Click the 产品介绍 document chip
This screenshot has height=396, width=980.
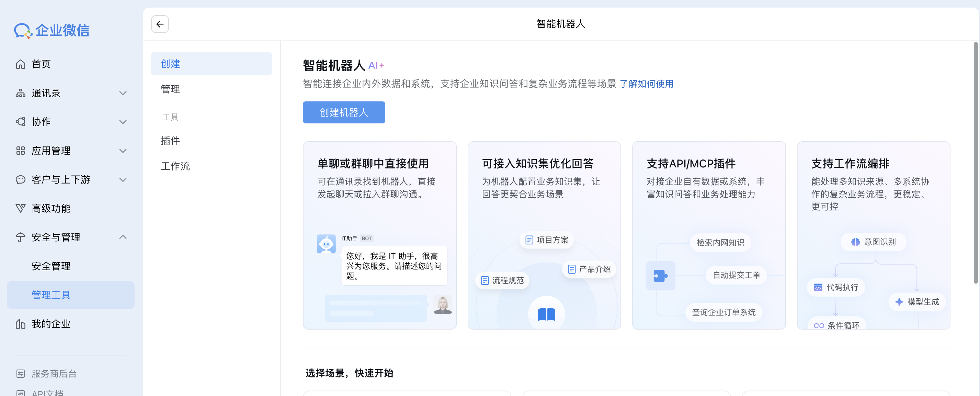(x=589, y=269)
